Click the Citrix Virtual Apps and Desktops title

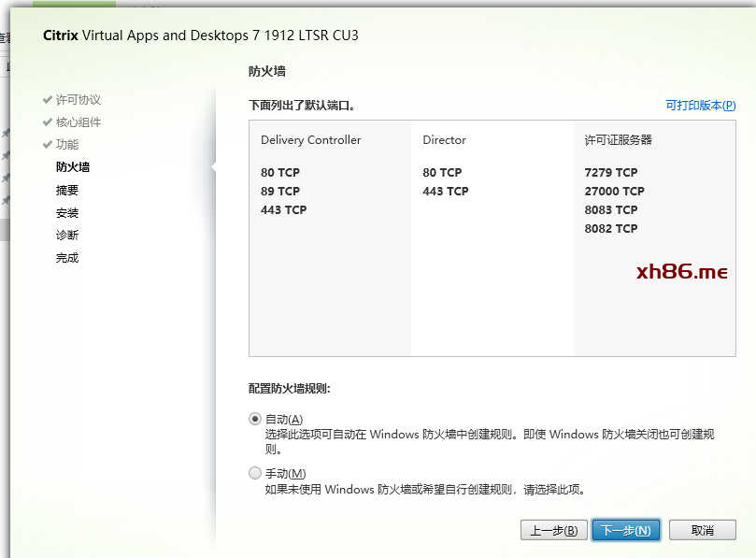click(x=201, y=36)
